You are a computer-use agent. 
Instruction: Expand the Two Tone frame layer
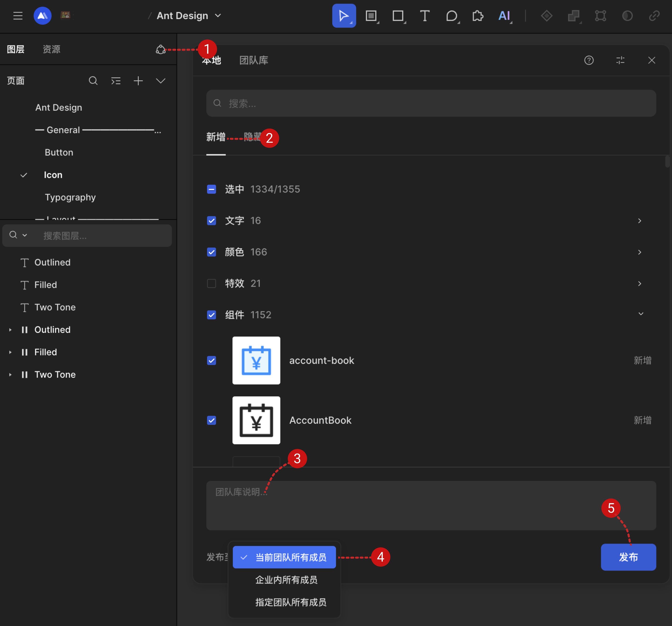tap(10, 375)
